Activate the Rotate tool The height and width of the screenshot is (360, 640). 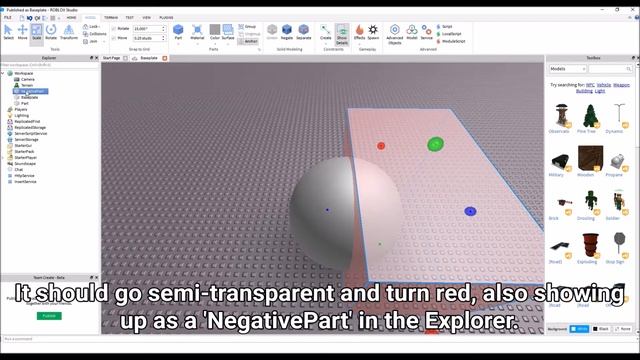tap(51, 32)
